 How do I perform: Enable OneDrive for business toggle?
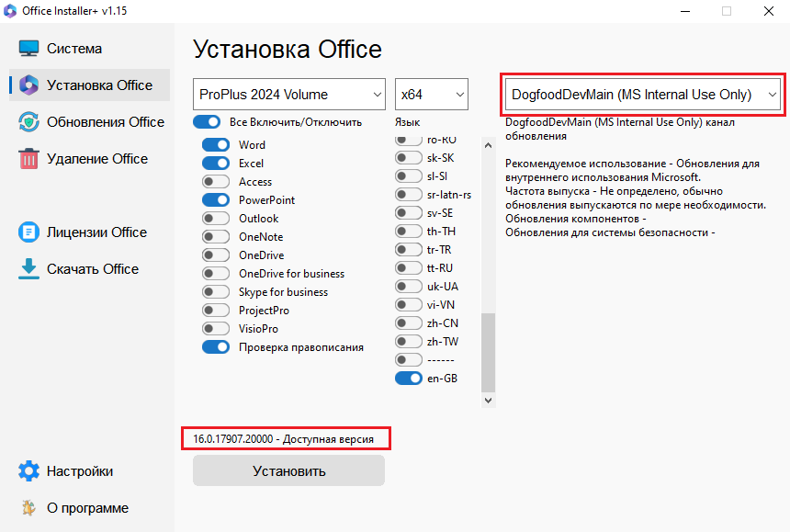216,274
